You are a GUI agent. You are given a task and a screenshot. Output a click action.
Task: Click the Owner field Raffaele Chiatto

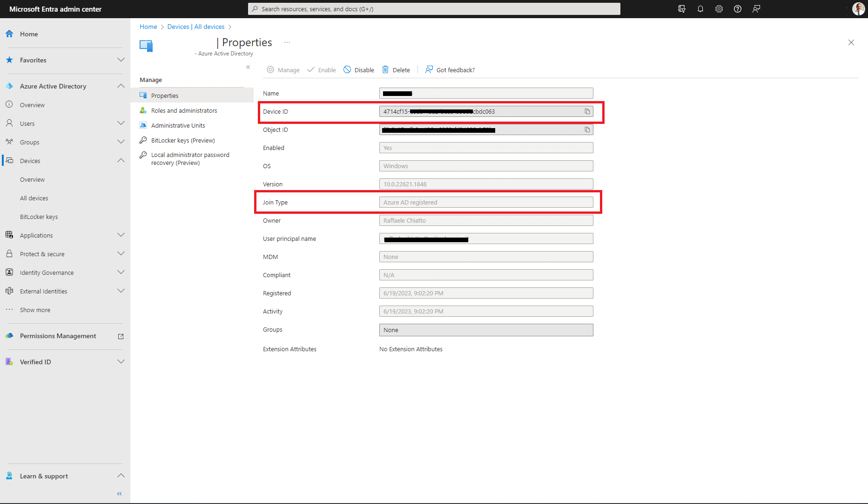coord(486,220)
